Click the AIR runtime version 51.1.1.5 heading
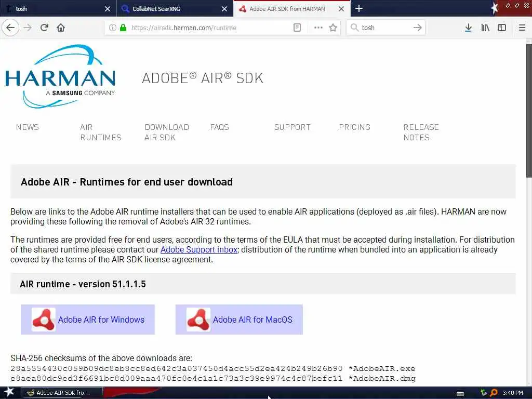Screen dimensions: 532x399 pyautogui.click(x=83, y=284)
